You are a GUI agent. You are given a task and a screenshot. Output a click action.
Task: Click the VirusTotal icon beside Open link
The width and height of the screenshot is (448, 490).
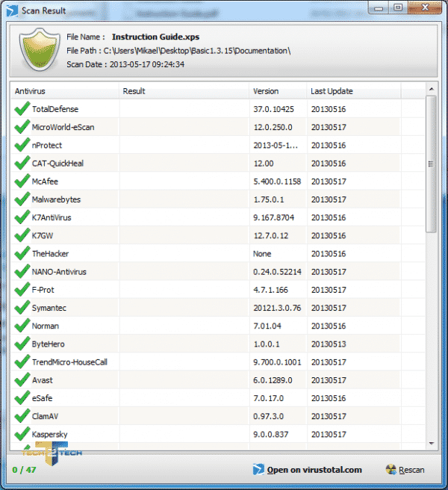[x=258, y=470]
